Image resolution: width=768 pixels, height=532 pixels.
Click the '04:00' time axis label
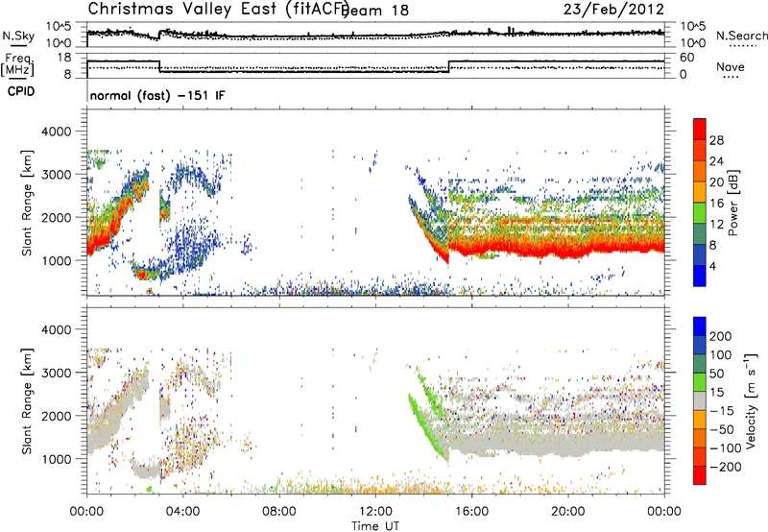tap(183, 512)
